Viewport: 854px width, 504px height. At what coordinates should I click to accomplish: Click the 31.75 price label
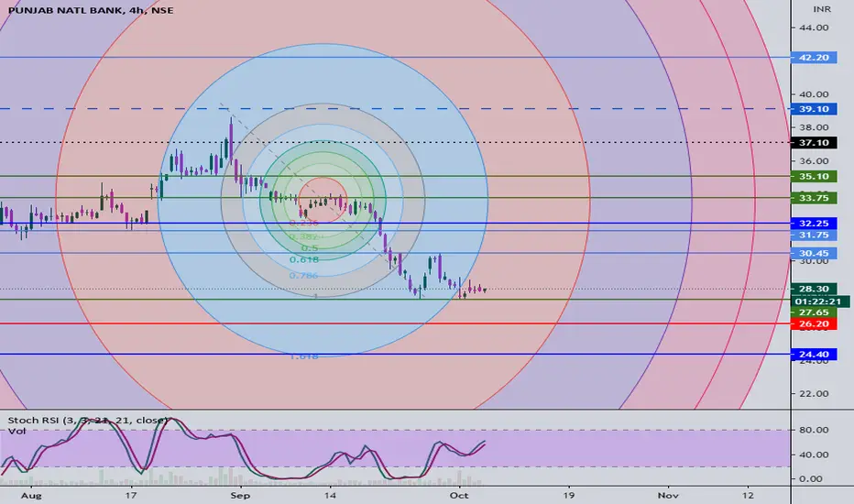click(x=814, y=235)
